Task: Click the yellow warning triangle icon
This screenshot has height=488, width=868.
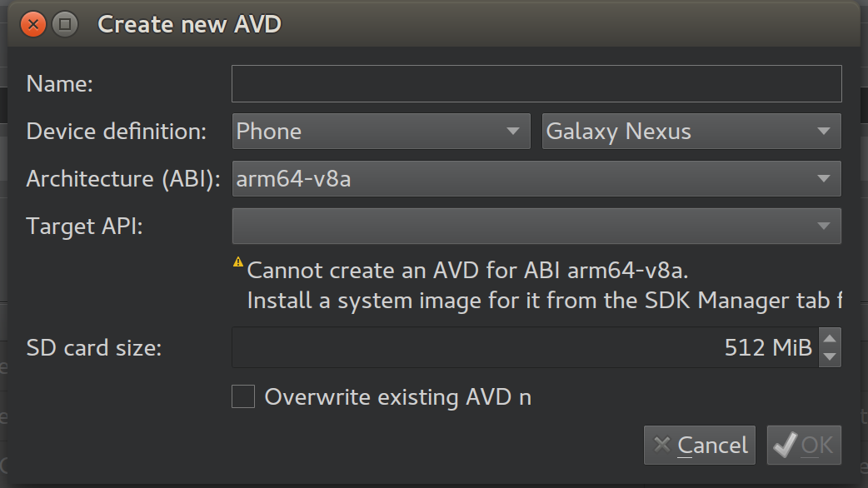Action: tap(239, 263)
